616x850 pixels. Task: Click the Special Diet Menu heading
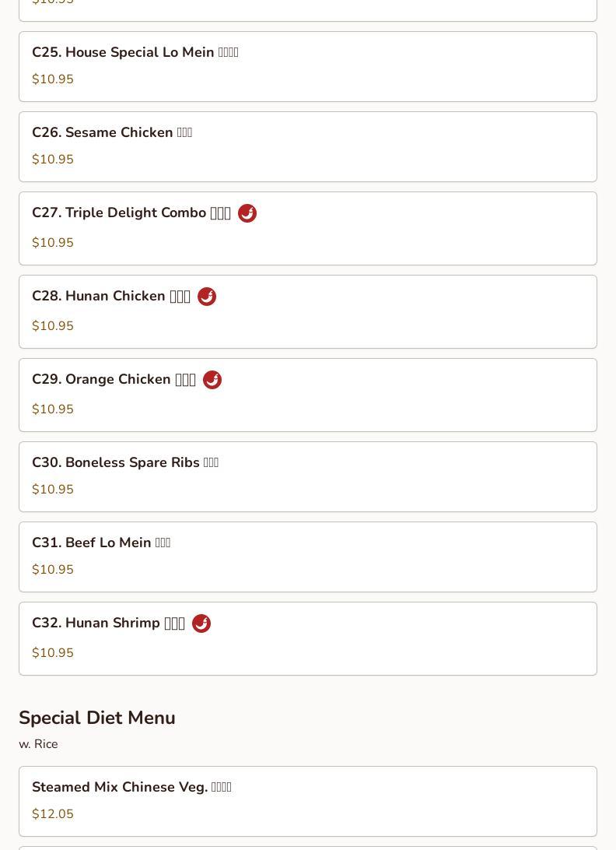click(x=97, y=718)
